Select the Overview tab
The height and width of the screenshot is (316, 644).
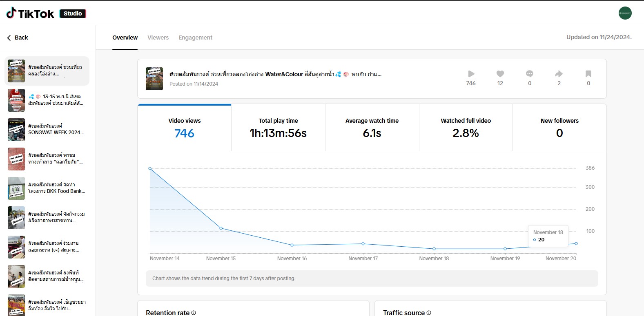point(125,38)
